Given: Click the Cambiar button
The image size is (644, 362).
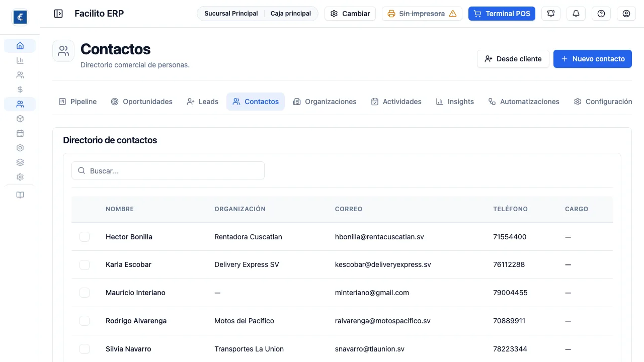Looking at the screenshot, I should click(350, 14).
